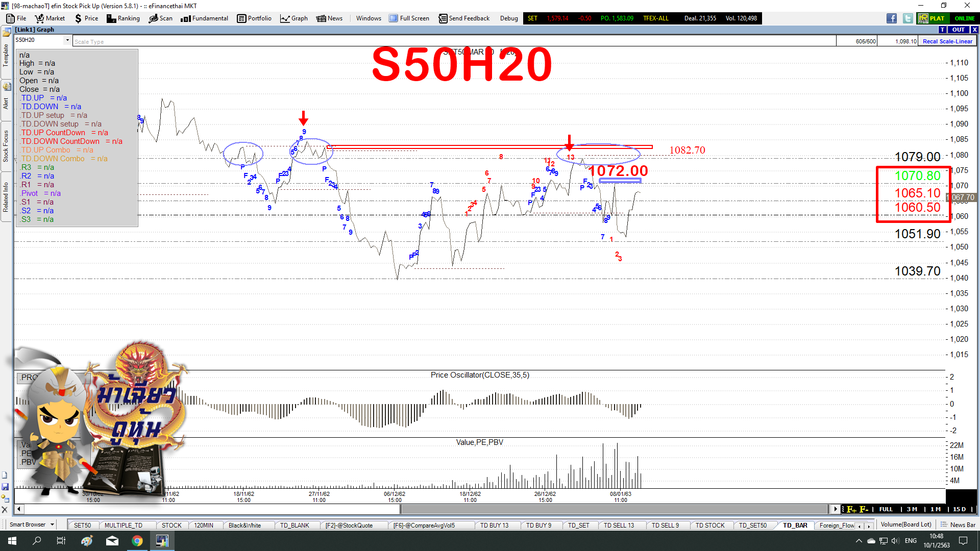Image resolution: width=980 pixels, height=551 pixels.
Task: Click the chart scroll right arrow
Action: [835, 509]
